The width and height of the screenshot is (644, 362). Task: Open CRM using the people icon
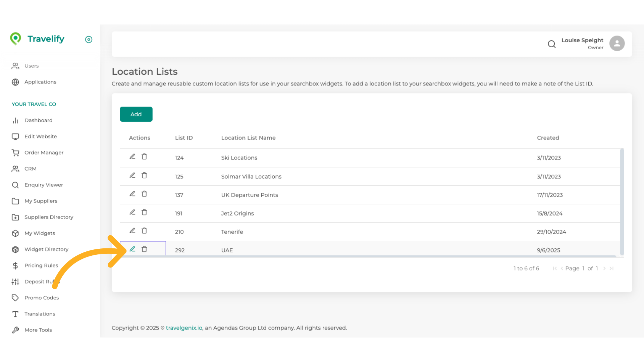click(15, 169)
